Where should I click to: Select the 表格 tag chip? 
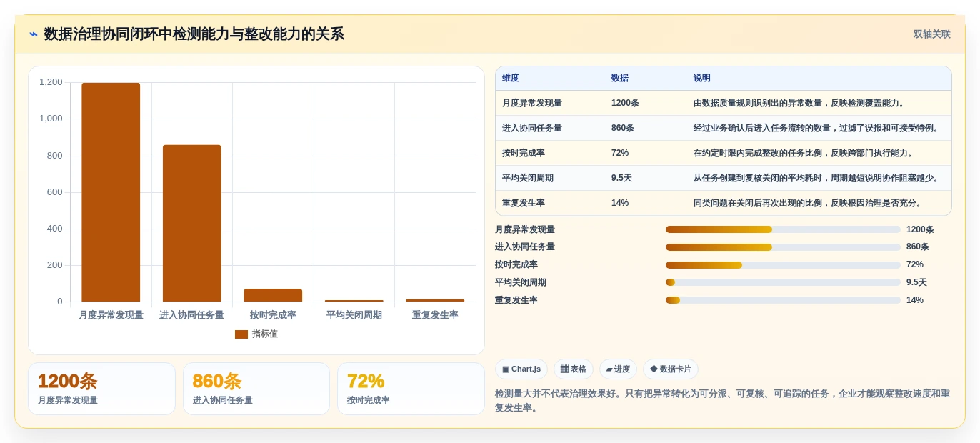point(574,369)
